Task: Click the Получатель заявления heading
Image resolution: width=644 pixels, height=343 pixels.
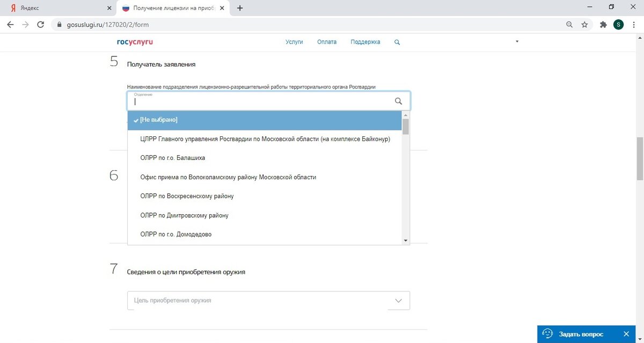Action: [x=161, y=64]
